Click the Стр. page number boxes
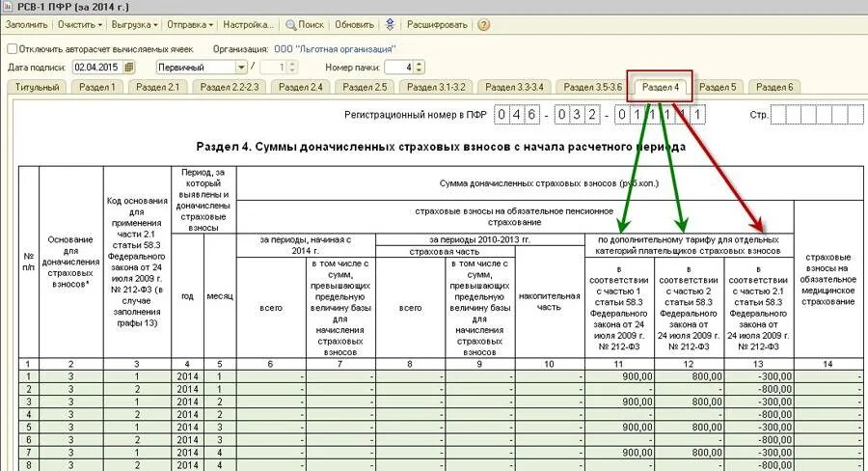868x471 pixels. [817, 115]
